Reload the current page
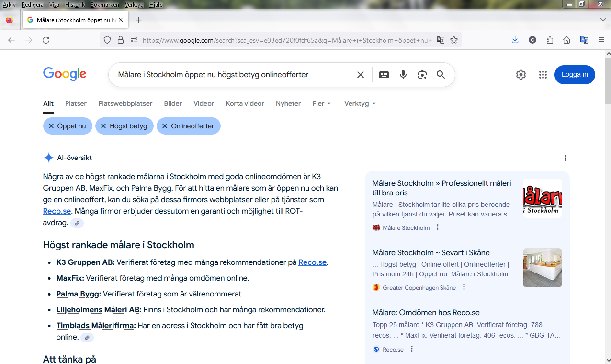Image resolution: width=611 pixels, height=364 pixels. tap(46, 40)
